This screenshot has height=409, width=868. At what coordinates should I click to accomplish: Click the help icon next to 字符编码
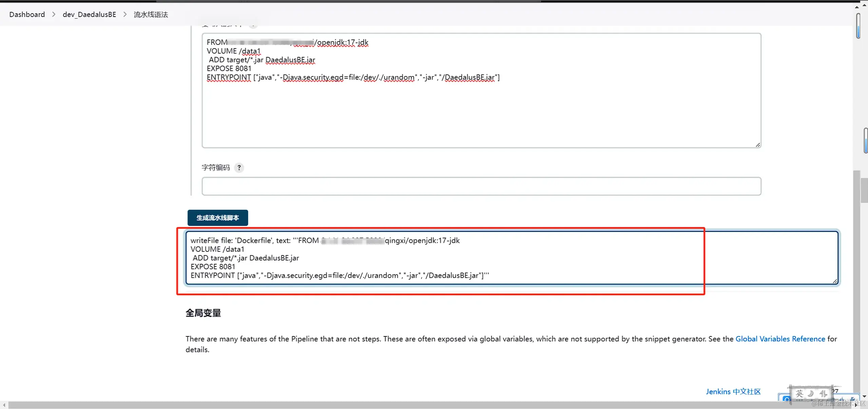239,168
